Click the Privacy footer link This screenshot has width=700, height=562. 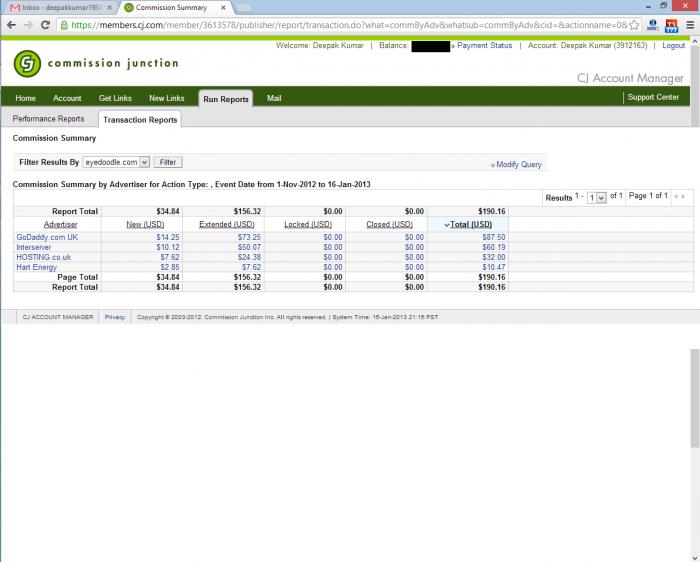pos(115,317)
